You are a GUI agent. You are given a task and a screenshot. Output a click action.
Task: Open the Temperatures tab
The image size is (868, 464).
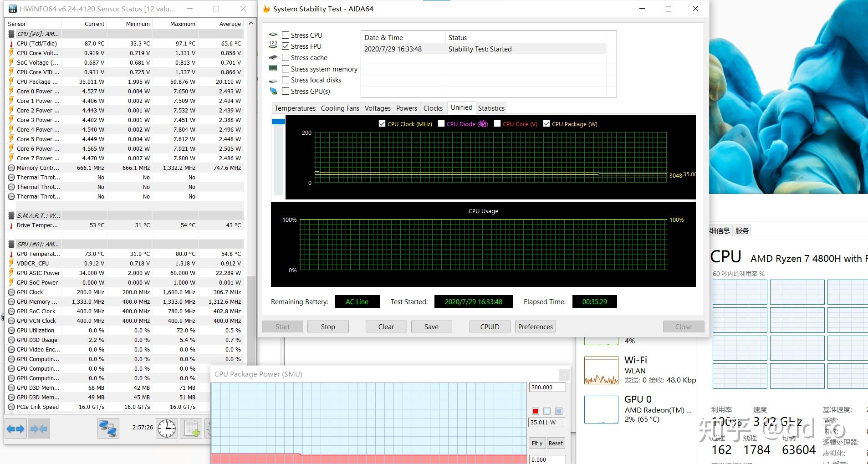tap(295, 108)
